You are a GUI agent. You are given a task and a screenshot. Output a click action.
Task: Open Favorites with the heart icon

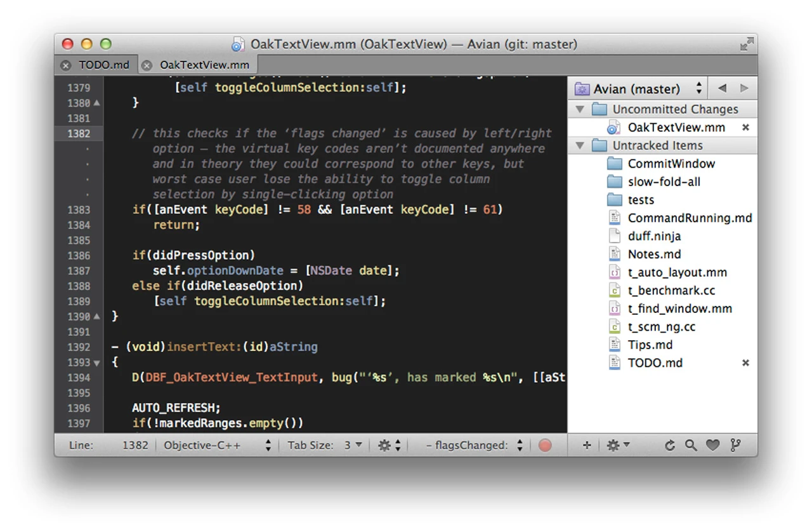[713, 446]
